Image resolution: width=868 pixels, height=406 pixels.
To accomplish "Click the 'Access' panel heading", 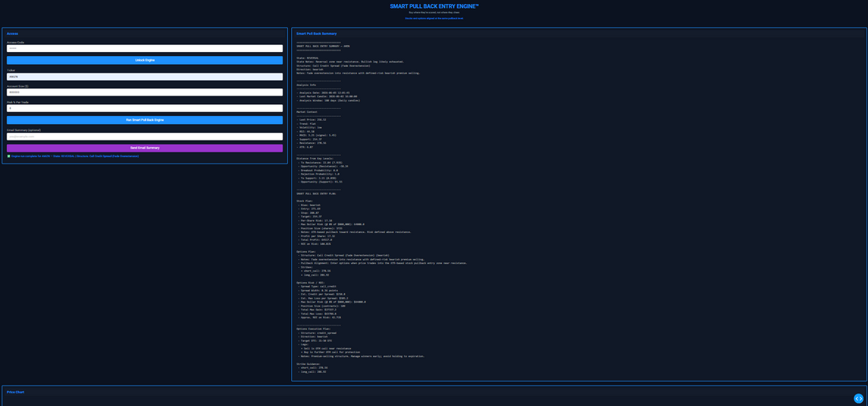I will 13,34.
